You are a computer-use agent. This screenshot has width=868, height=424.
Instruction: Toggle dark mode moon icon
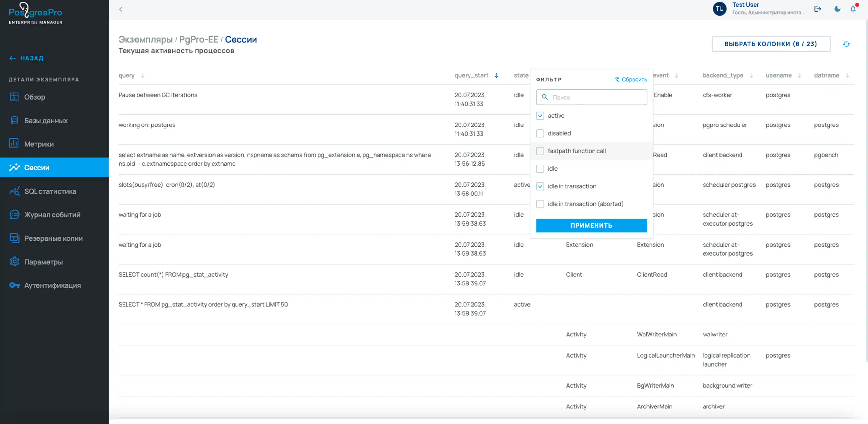coord(837,9)
